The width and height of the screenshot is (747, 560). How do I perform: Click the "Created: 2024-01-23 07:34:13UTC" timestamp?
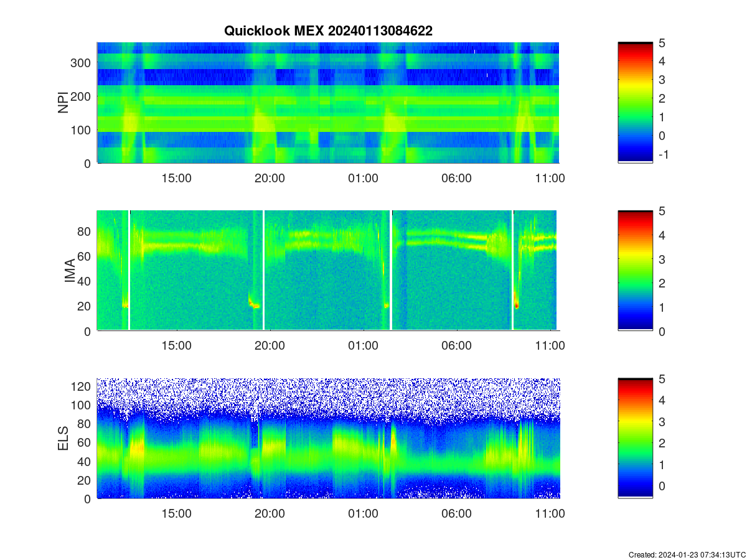687,554
